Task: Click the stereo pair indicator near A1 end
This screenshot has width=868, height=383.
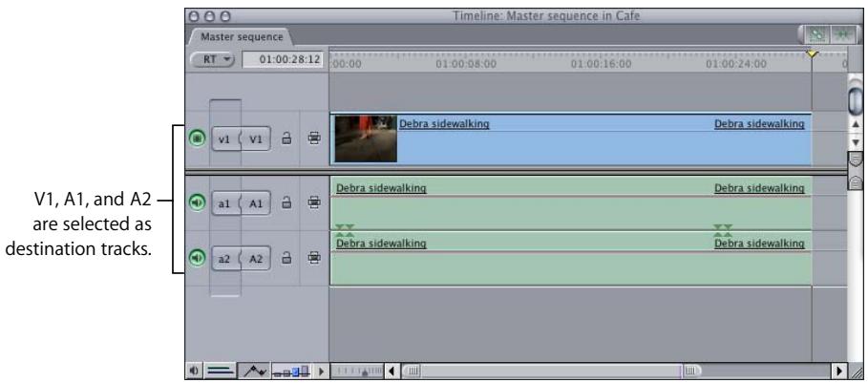Action: click(x=723, y=231)
